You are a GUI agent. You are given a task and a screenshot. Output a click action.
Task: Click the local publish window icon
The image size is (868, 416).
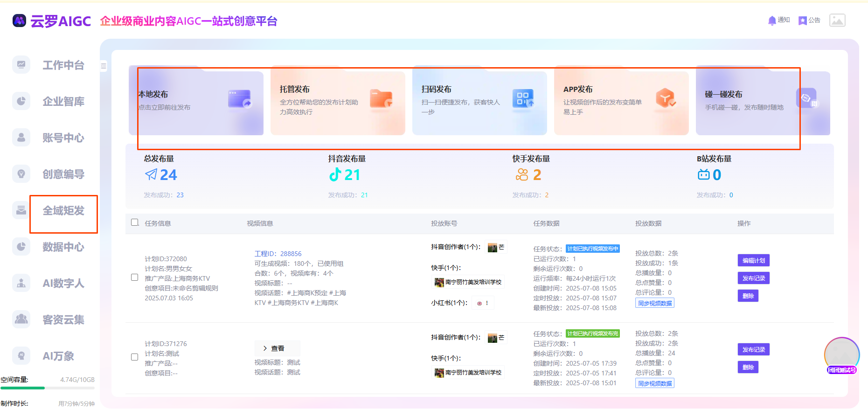pos(240,99)
